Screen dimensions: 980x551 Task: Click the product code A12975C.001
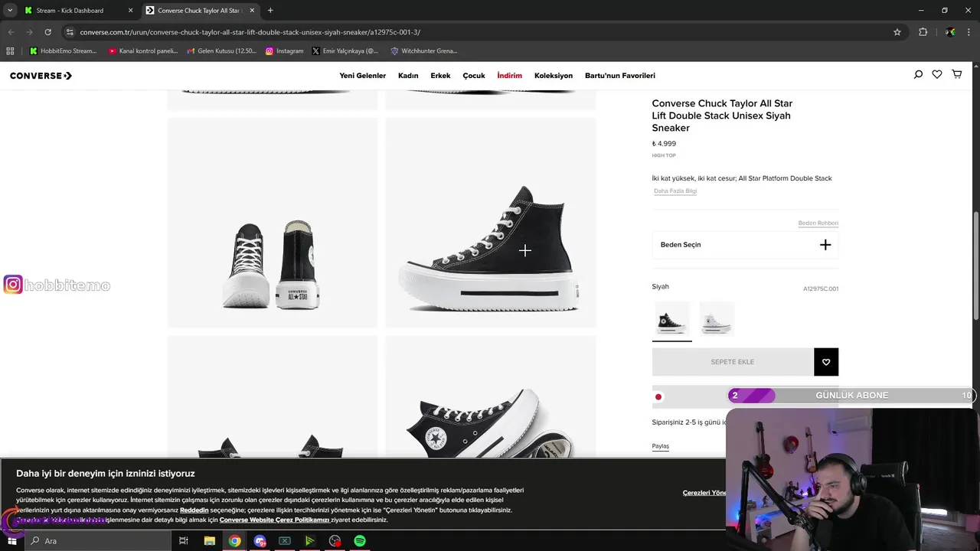coord(821,289)
